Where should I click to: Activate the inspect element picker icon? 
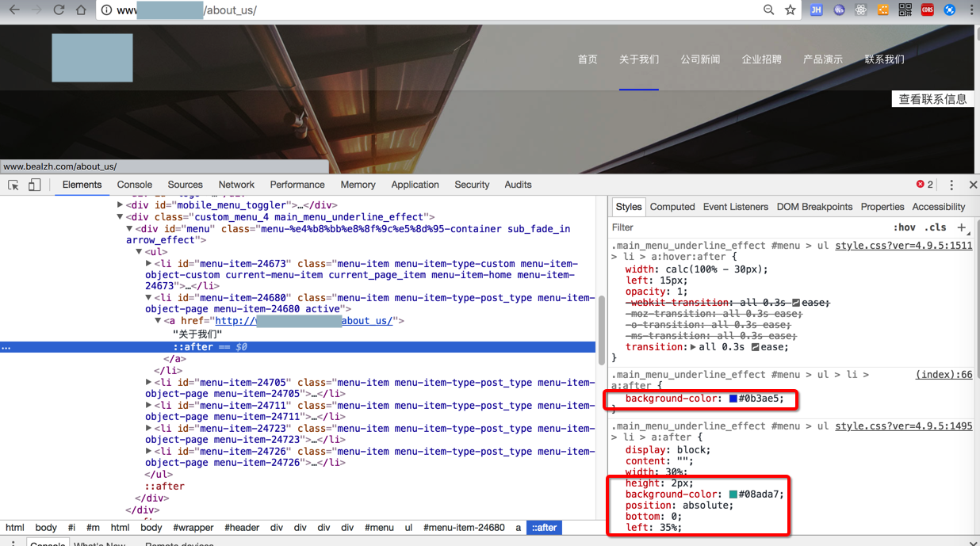[13, 185]
